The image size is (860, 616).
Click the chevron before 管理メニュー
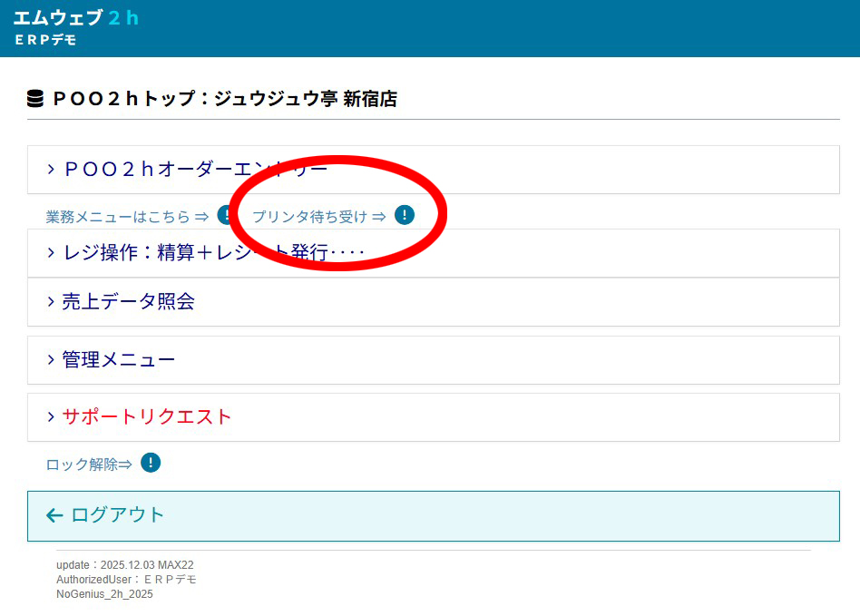(51, 360)
